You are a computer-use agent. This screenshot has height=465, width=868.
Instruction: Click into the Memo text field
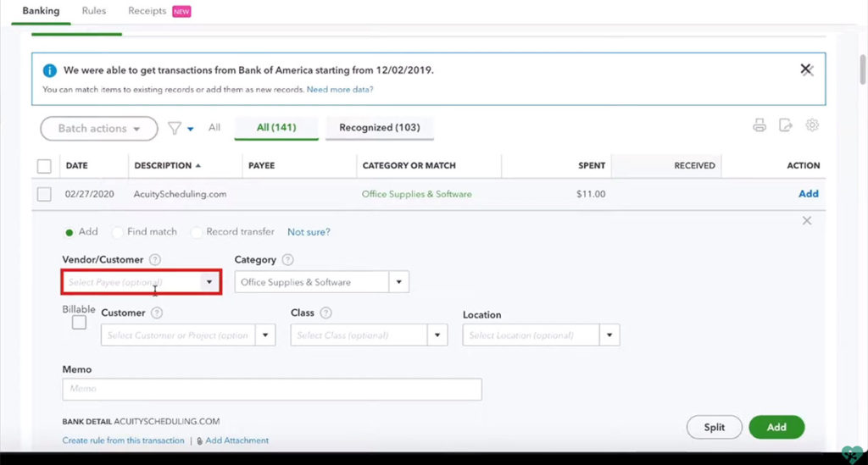271,389
